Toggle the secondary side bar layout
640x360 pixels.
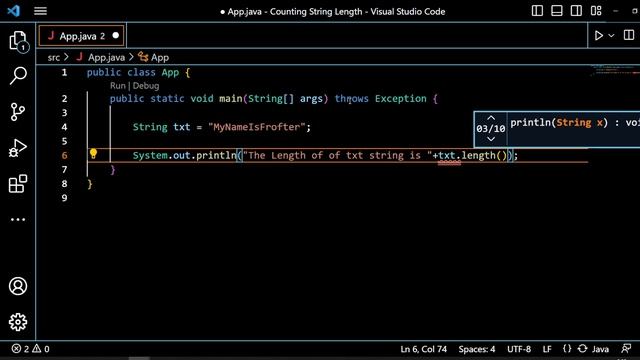(x=576, y=11)
